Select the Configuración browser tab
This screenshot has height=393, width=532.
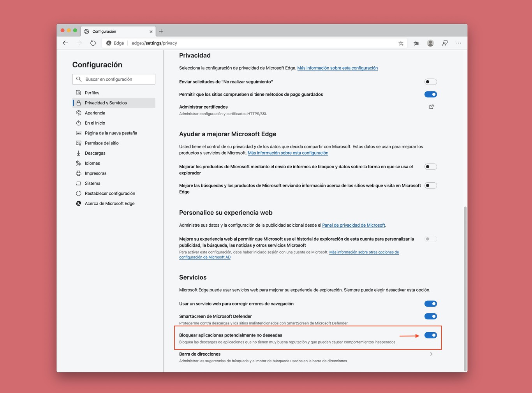click(x=118, y=31)
